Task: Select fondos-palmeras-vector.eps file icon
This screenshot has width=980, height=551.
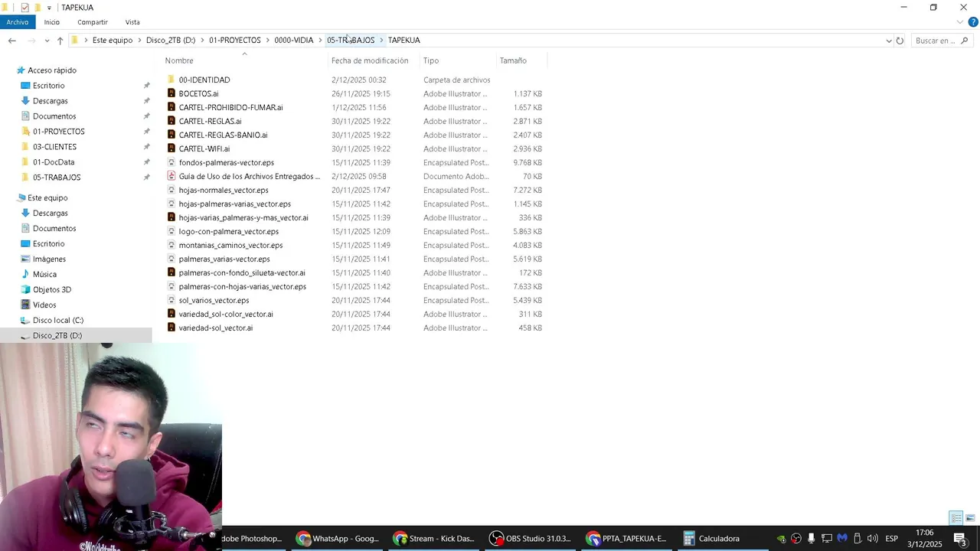Action: pyautogui.click(x=171, y=162)
